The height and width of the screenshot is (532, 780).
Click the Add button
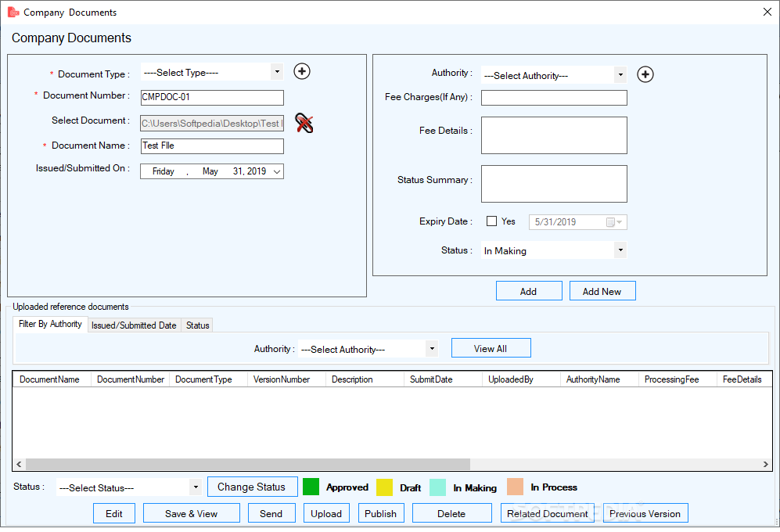point(529,291)
